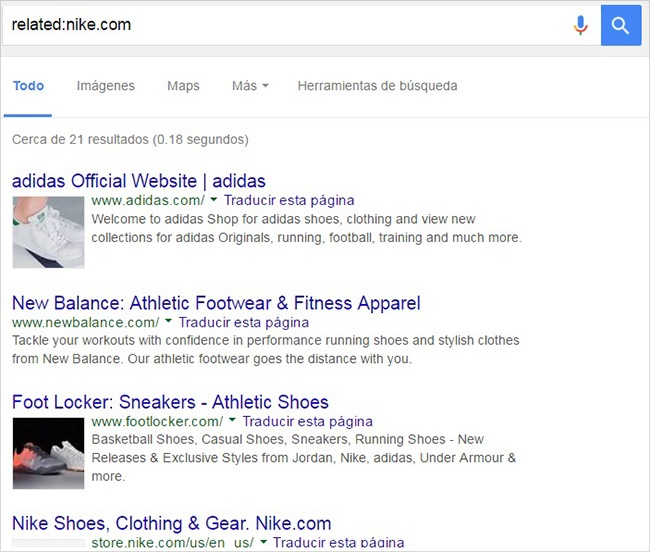Click into the related:nike.com search field
The image size is (650, 552).
(x=286, y=25)
